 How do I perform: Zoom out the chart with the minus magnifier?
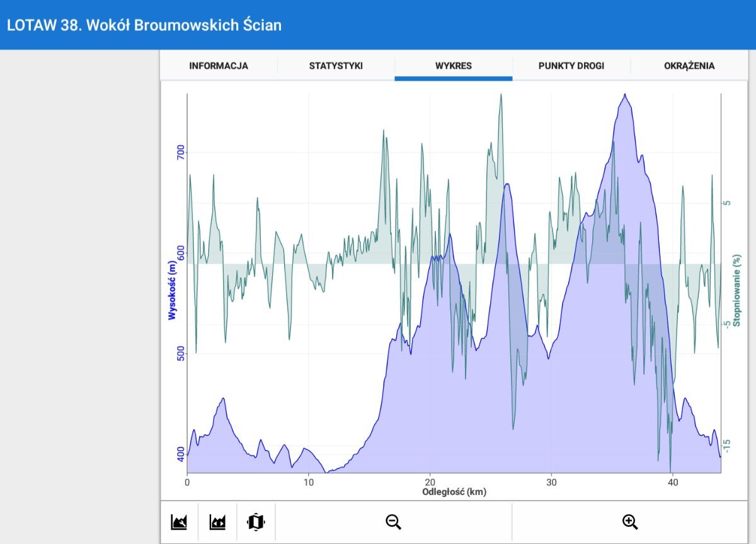pyautogui.click(x=394, y=522)
